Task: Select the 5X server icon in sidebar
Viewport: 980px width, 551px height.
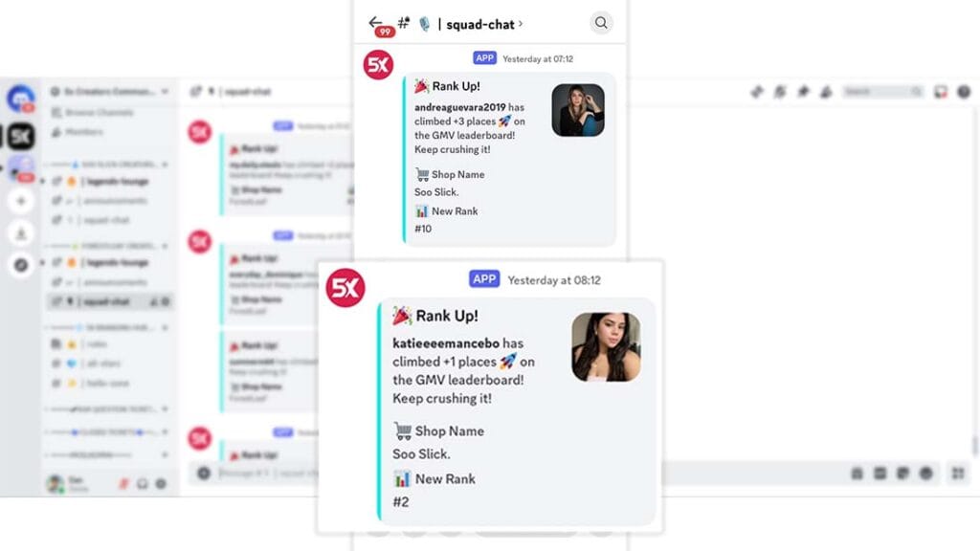Action: 21,136
